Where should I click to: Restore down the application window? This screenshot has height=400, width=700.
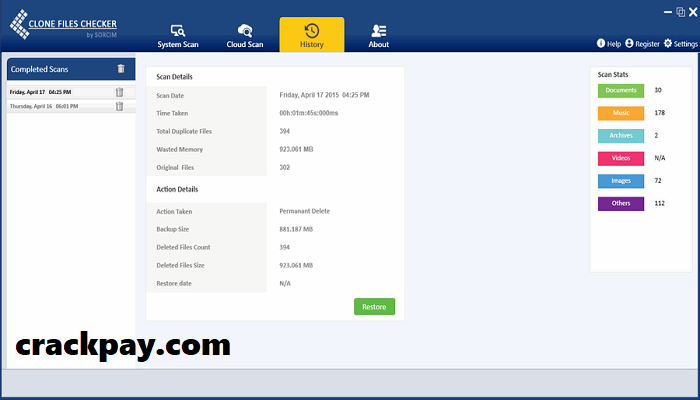680,12
